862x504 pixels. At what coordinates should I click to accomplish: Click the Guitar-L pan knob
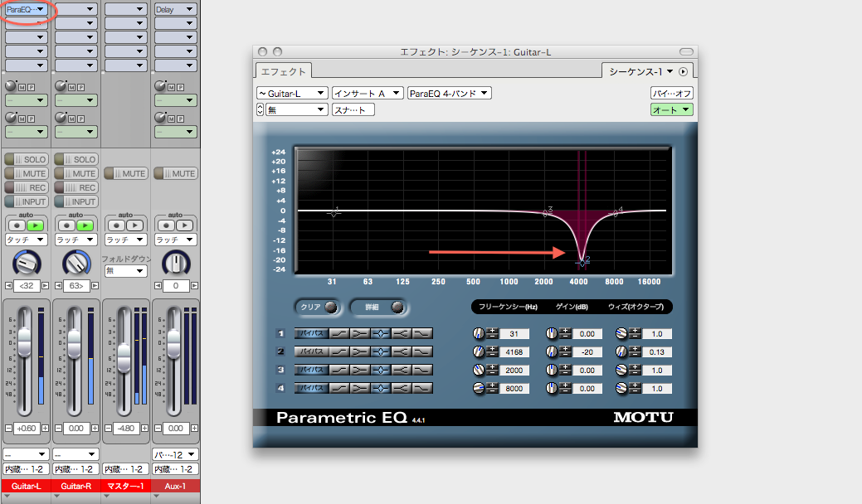pos(27,263)
